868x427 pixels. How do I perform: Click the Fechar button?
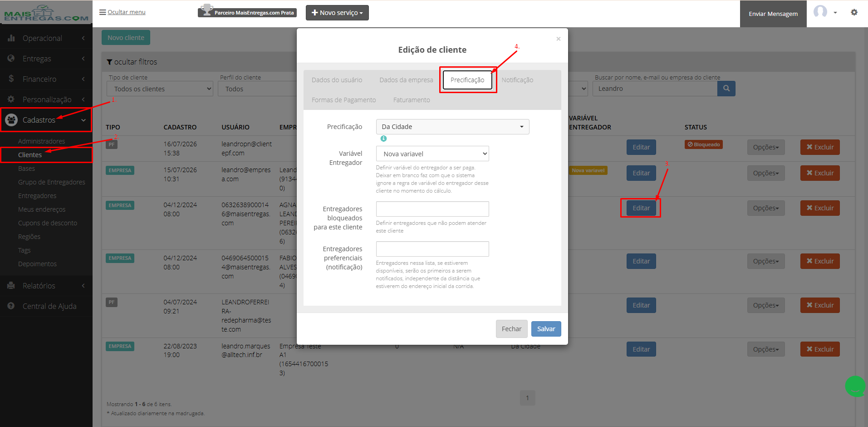(x=511, y=329)
